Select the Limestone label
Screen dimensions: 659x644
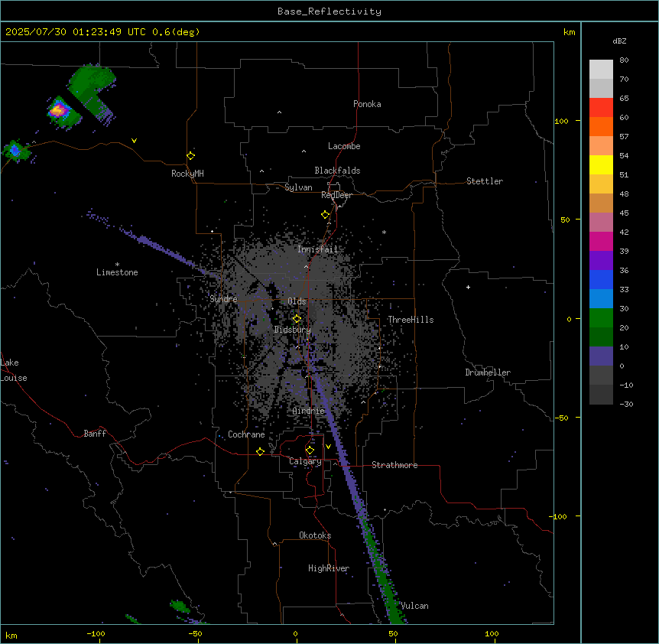tap(117, 272)
